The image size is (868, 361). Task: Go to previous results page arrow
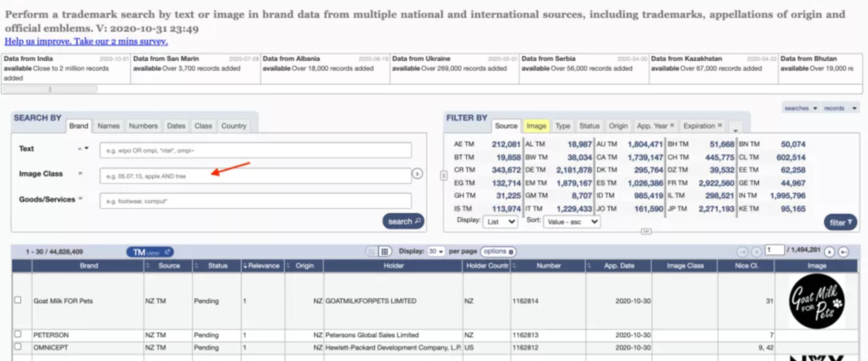pos(757,252)
